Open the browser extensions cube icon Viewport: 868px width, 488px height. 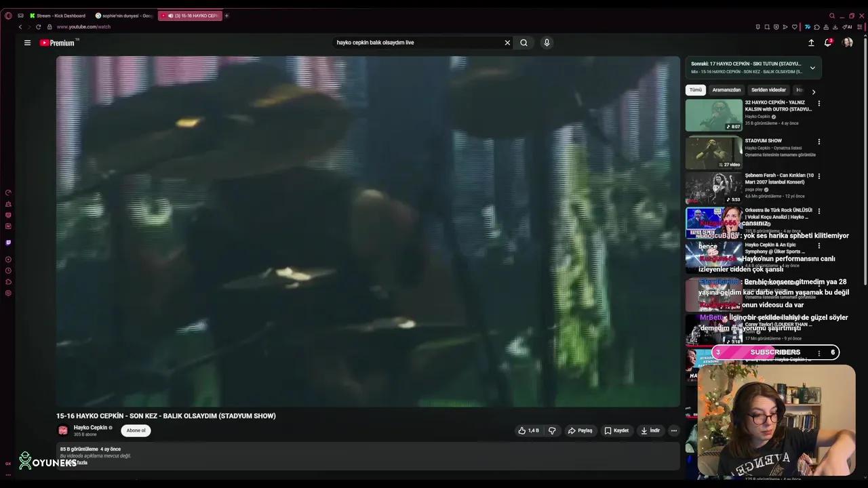(816, 27)
